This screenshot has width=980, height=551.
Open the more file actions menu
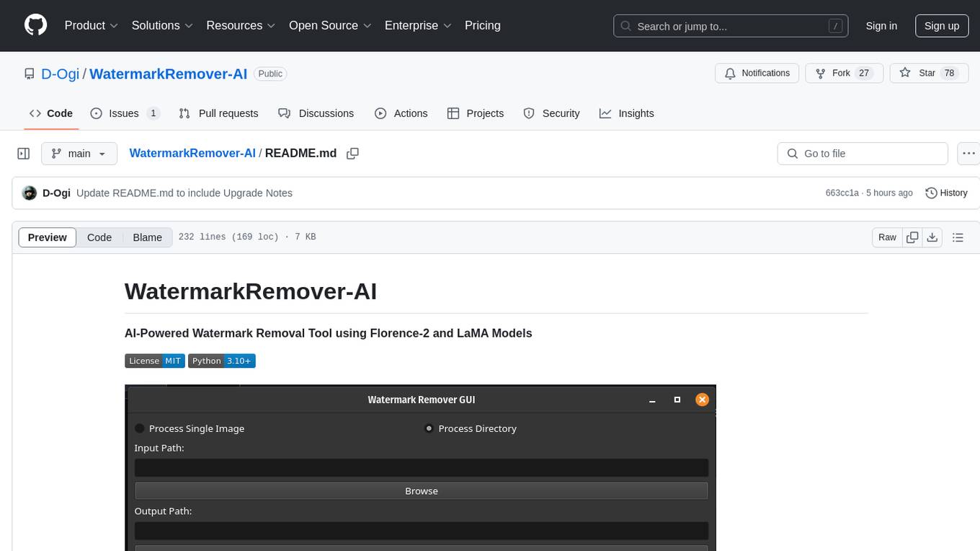[969, 154]
